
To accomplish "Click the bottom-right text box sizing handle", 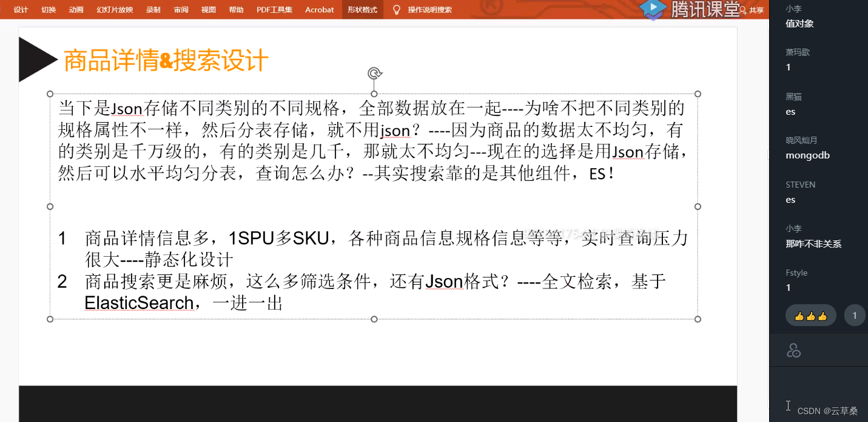I will click(x=698, y=319).
